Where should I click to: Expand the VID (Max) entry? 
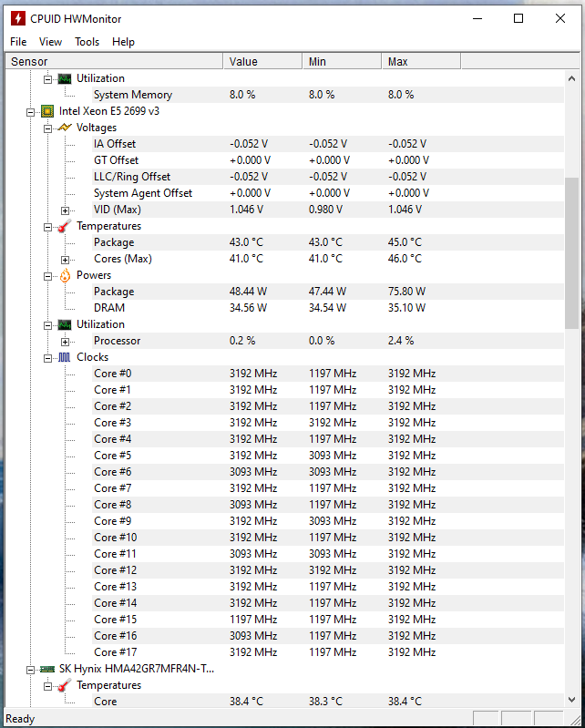pyautogui.click(x=65, y=210)
